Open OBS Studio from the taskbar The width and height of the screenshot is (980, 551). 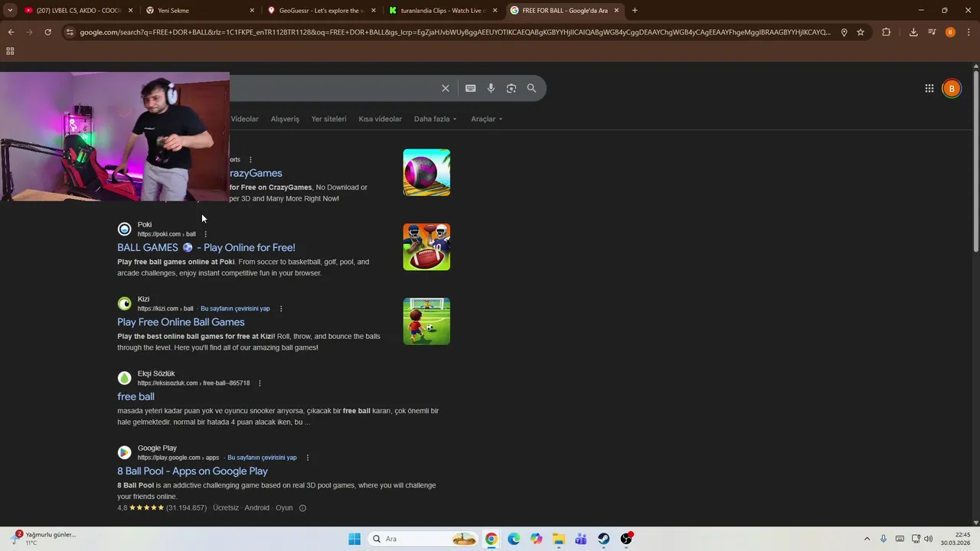point(626,539)
